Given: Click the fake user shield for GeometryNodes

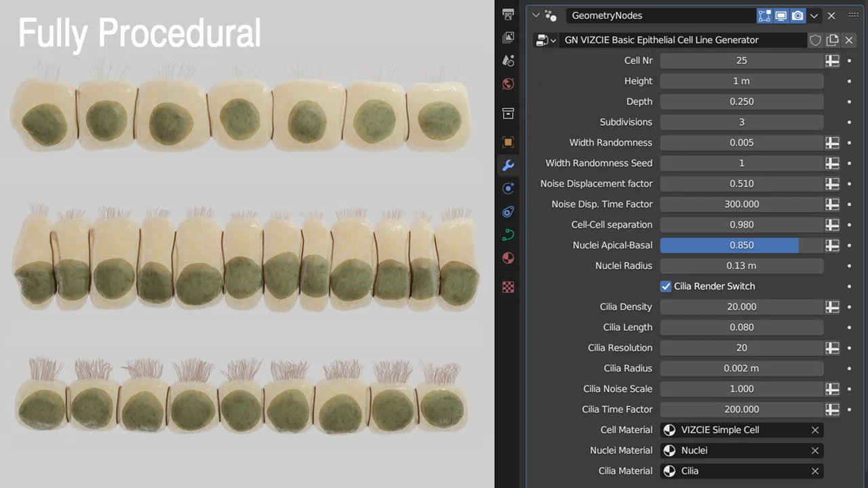Looking at the screenshot, I should [815, 40].
